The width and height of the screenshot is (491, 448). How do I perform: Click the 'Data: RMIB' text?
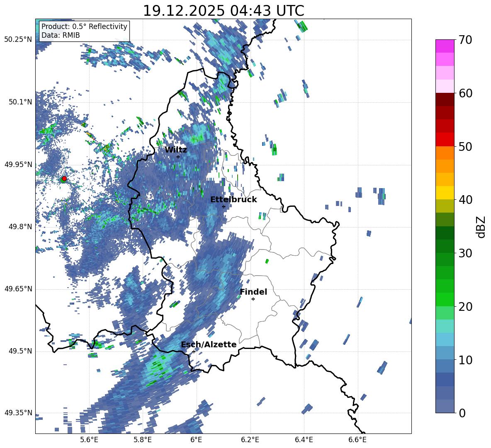pyautogui.click(x=61, y=35)
